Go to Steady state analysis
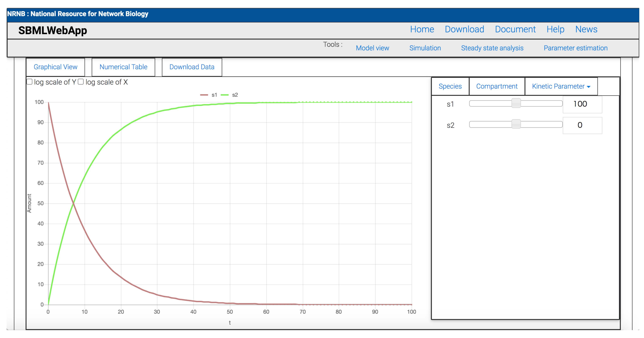Screen dimensions: 644x338 492,48
